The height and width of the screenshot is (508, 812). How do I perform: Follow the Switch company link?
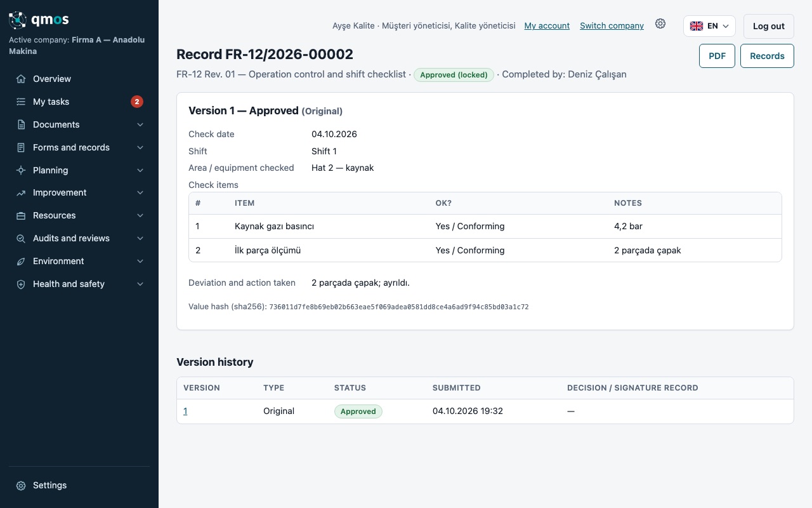click(612, 26)
